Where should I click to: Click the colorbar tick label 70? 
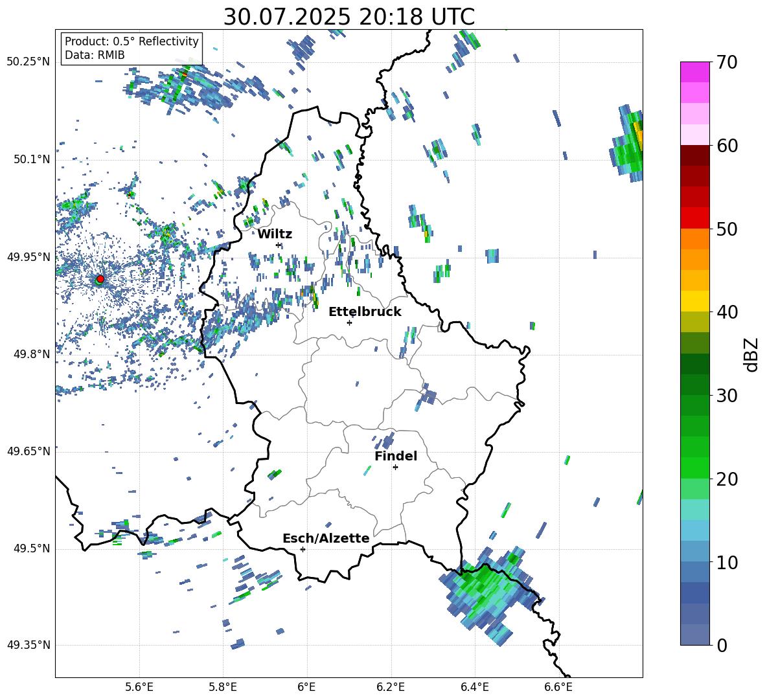[727, 62]
